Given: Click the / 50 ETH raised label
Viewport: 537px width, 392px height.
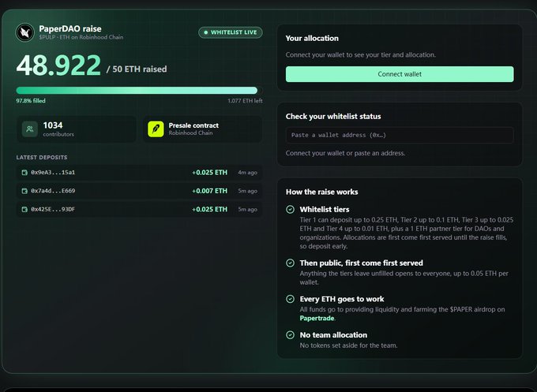Looking at the screenshot, I should [x=137, y=69].
